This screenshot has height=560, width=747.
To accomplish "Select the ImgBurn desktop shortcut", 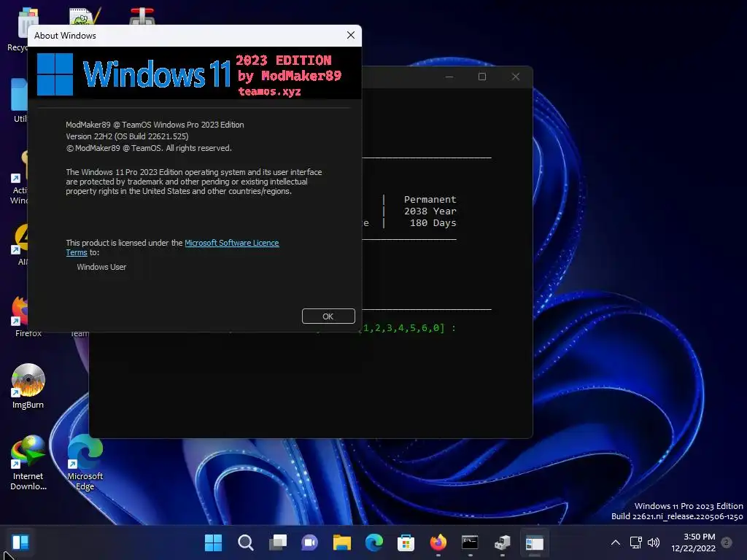I will [x=28, y=386].
